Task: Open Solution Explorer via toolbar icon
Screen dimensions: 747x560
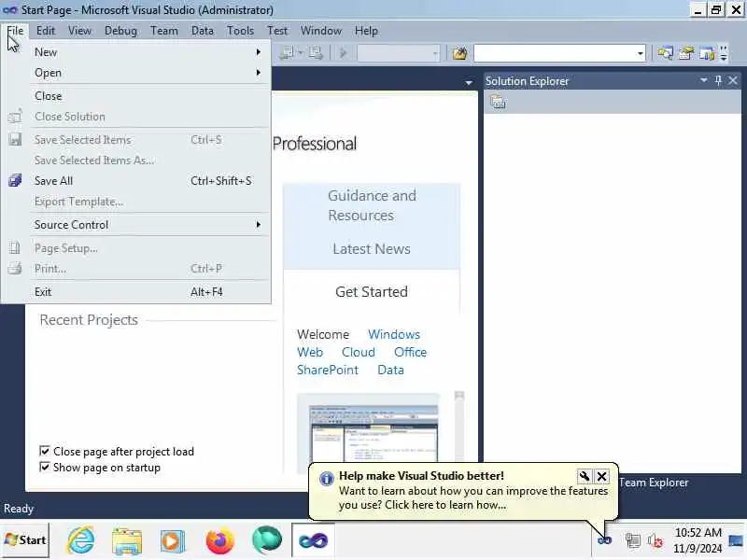Action: (x=665, y=53)
